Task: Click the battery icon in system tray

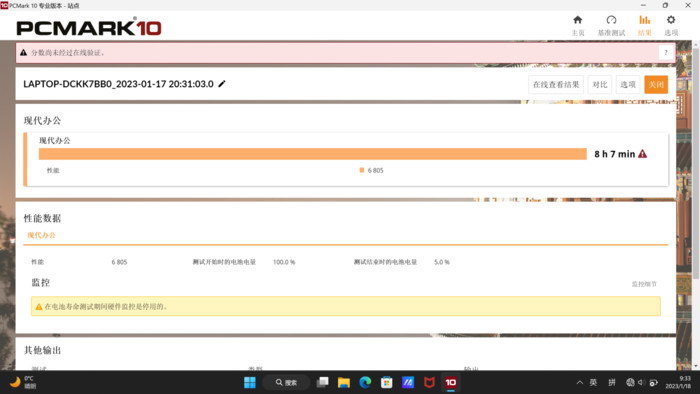Action: [x=654, y=382]
